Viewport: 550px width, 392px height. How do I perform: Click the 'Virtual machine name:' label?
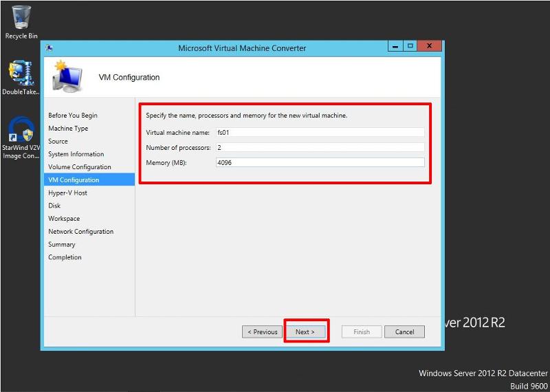point(177,133)
